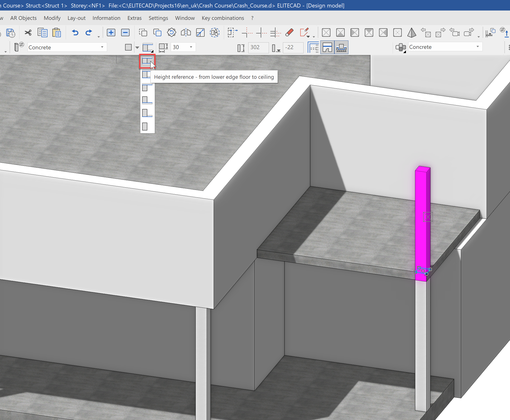510x420 pixels.
Task: Click the multi-line trim icon
Action: click(275, 33)
